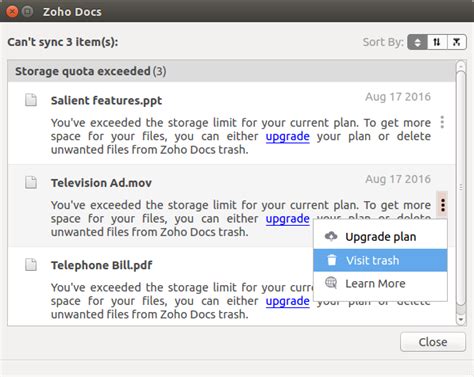Screen dimensions: 474x377
Task: Click the globe icon beside Learn More
Action: pos(331,283)
